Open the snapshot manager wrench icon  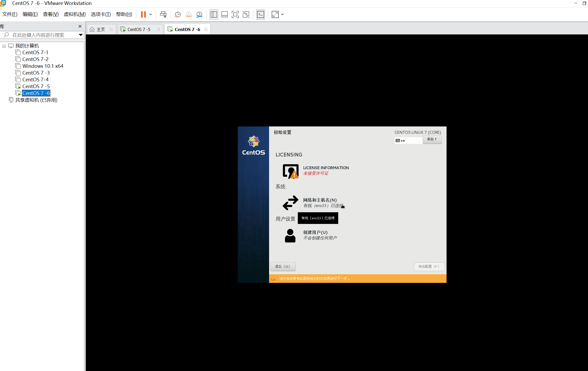point(199,15)
